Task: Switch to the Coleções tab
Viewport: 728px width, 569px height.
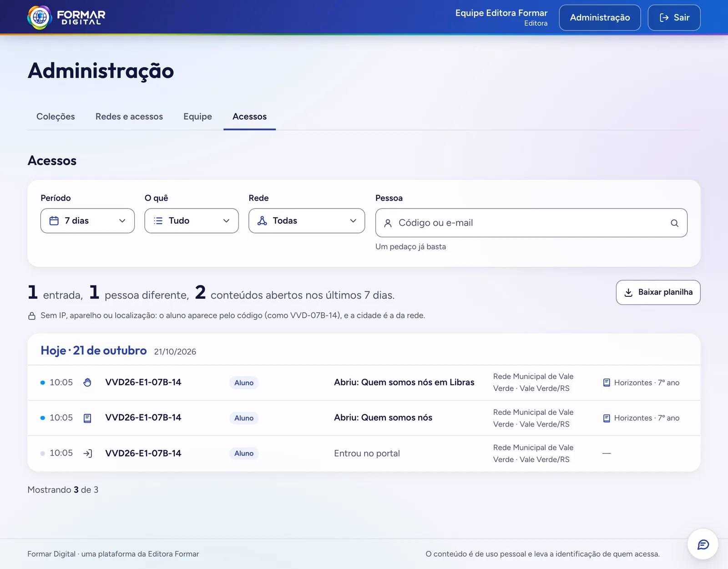Action: click(x=56, y=117)
